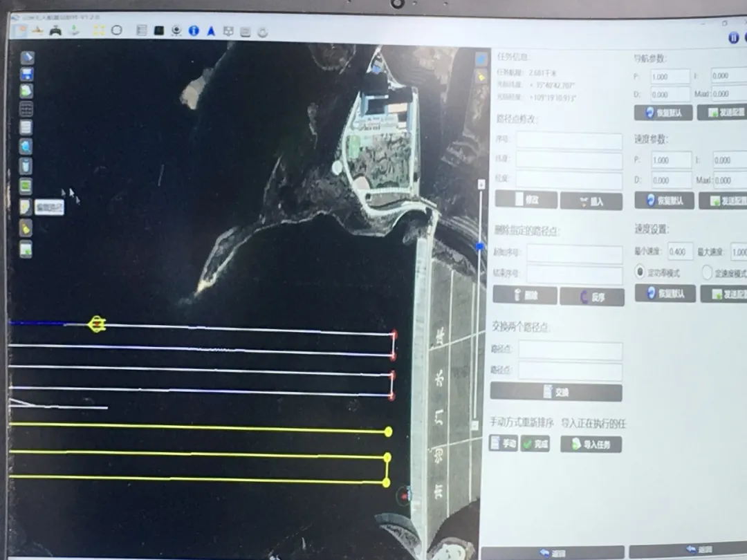
Task: Click the blue navigation arrow icon
Action: [x=211, y=31]
